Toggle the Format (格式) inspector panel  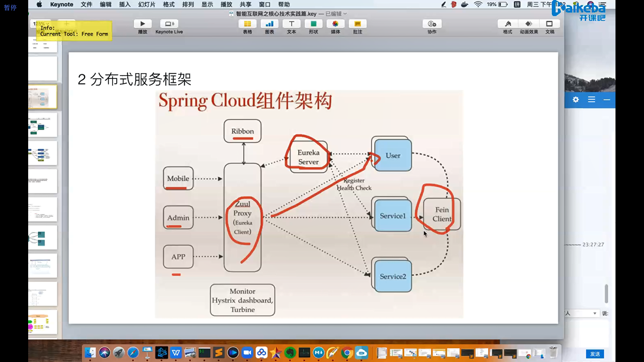pyautogui.click(x=507, y=24)
